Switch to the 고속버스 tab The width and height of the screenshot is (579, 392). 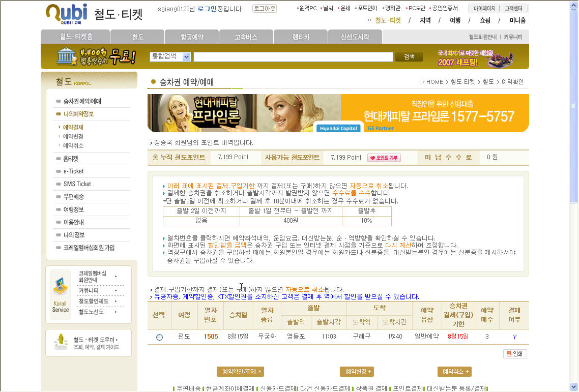click(x=246, y=37)
